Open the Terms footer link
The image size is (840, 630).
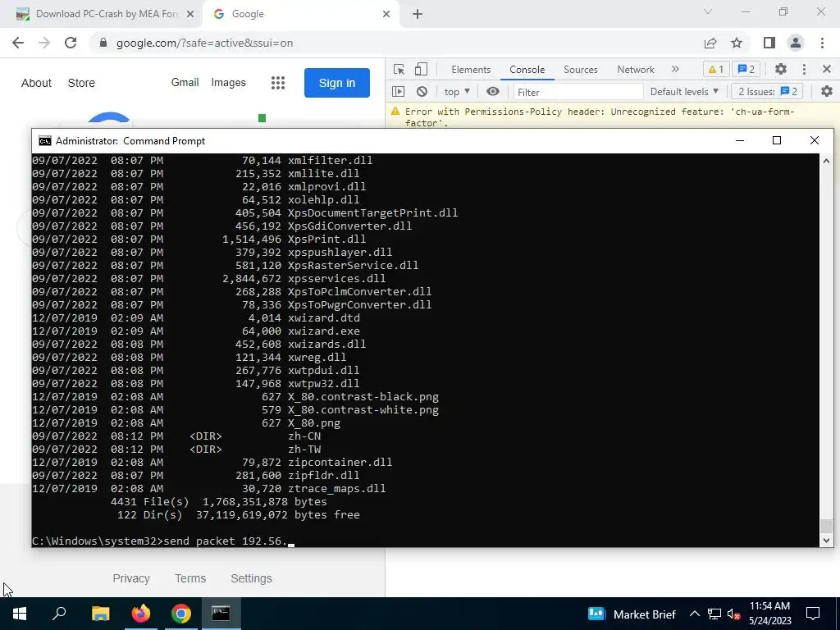pyautogui.click(x=190, y=578)
